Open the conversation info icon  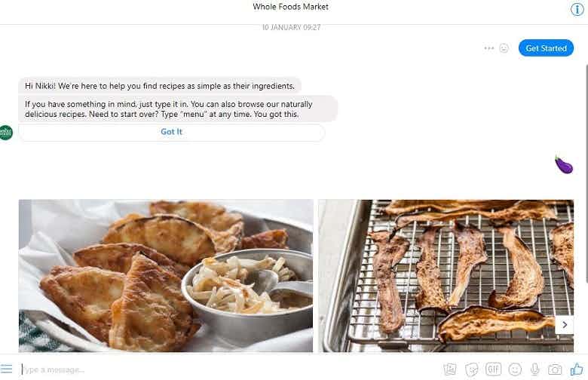tap(577, 9)
